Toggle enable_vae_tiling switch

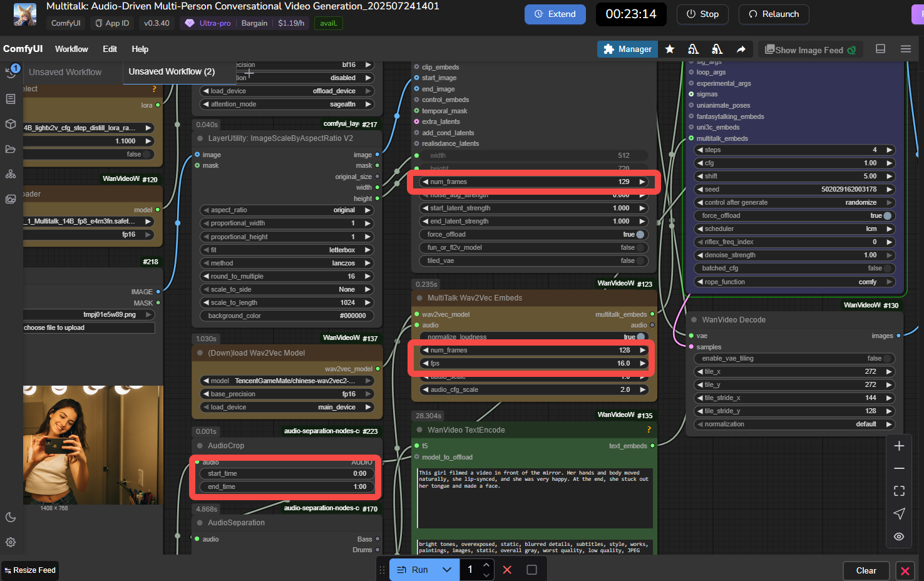[795, 358]
